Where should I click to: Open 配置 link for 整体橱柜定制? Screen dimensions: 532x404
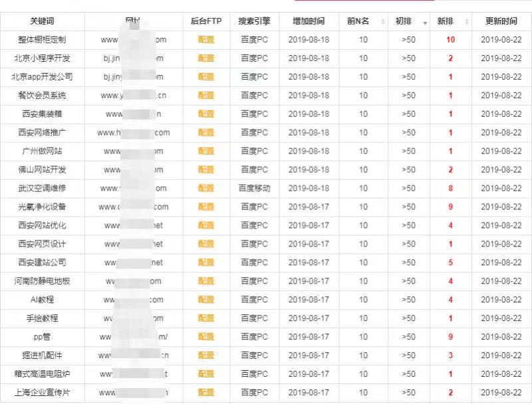click(206, 40)
